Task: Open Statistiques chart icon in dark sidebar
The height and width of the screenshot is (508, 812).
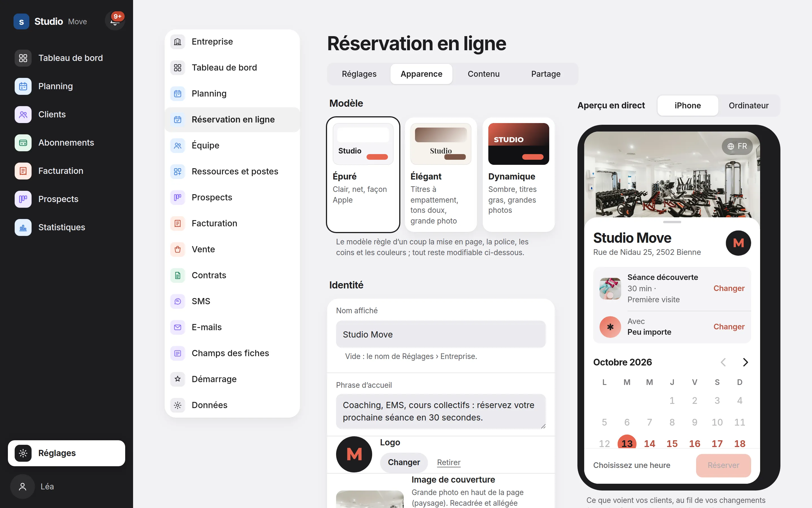Action: point(23,227)
